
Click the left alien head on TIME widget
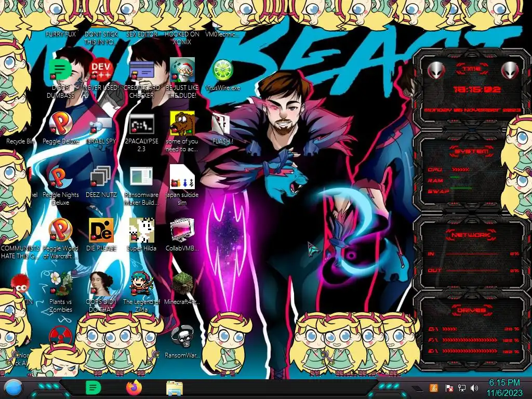coord(436,70)
